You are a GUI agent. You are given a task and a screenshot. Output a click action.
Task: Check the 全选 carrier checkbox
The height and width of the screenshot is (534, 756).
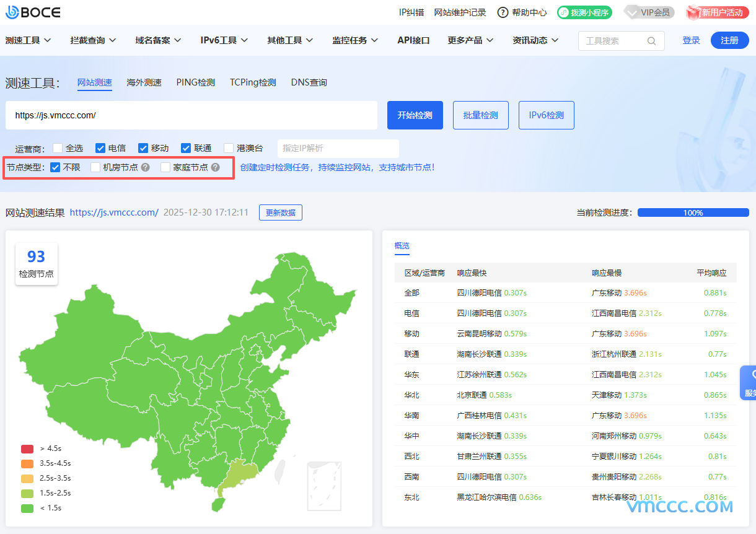pos(56,148)
